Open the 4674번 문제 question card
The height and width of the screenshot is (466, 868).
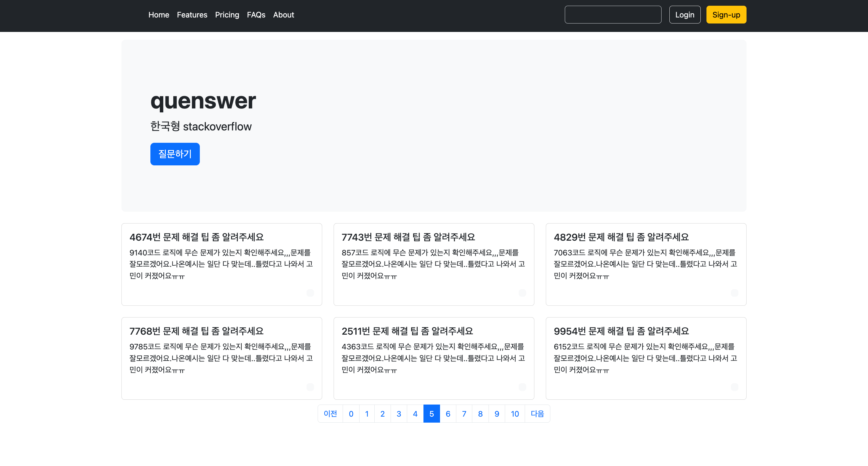pyautogui.click(x=197, y=237)
